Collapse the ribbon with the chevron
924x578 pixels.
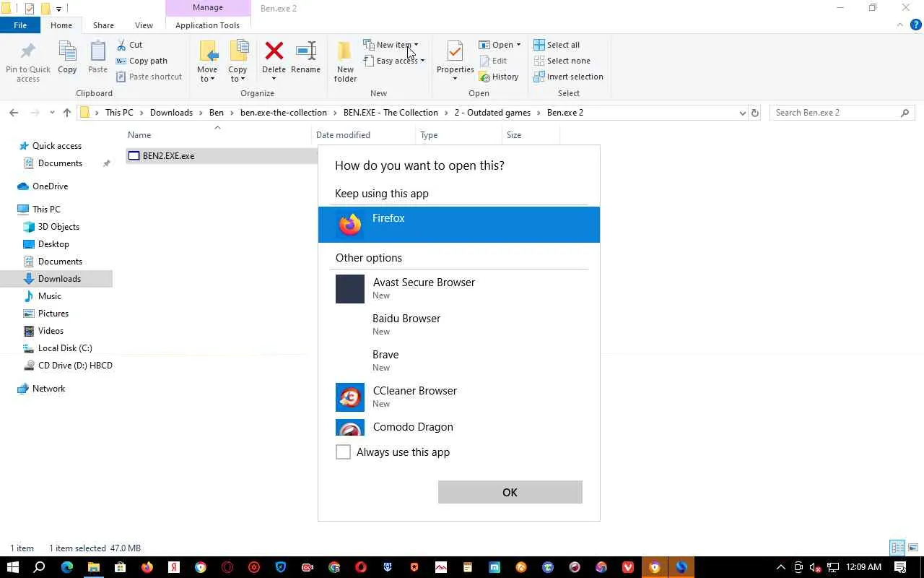pyautogui.click(x=900, y=25)
